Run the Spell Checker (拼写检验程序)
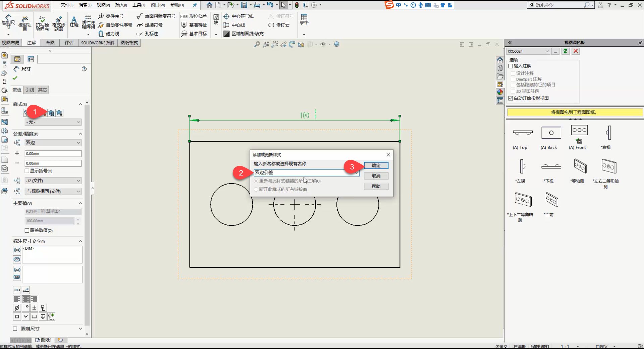This screenshot has width=644, height=349. pyautogui.click(x=42, y=23)
